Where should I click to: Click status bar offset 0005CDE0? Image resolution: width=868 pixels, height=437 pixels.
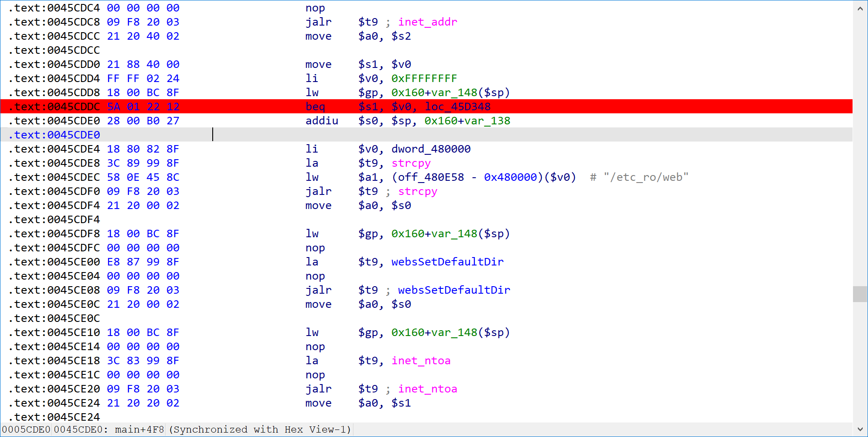pyautogui.click(x=26, y=430)
